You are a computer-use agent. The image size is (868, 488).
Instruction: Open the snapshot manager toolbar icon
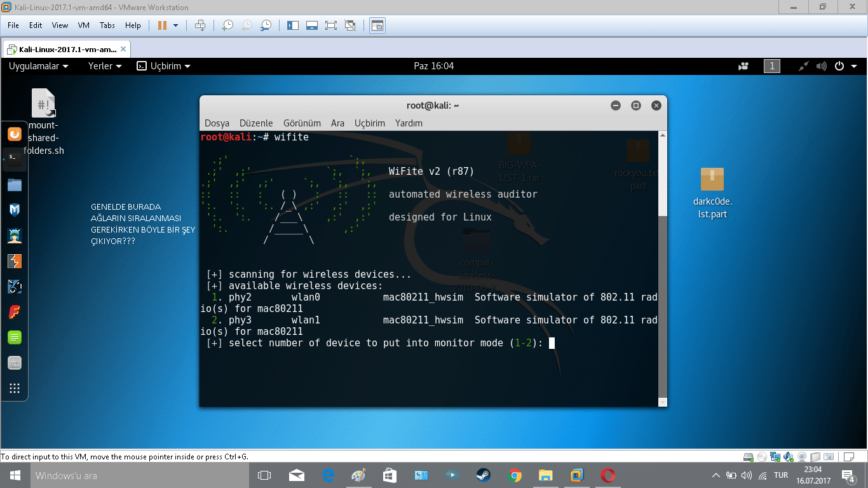click(266, 25)
